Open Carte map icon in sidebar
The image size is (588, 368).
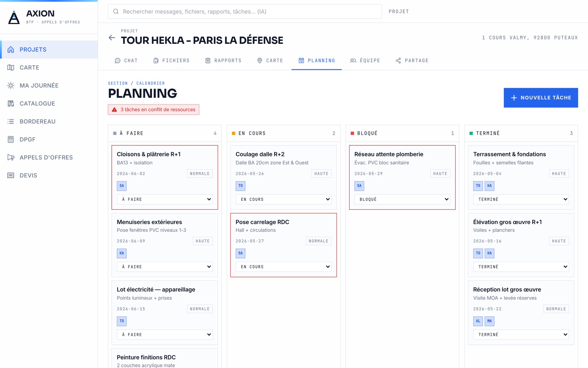pyautogui.click(x=11, y=68)
